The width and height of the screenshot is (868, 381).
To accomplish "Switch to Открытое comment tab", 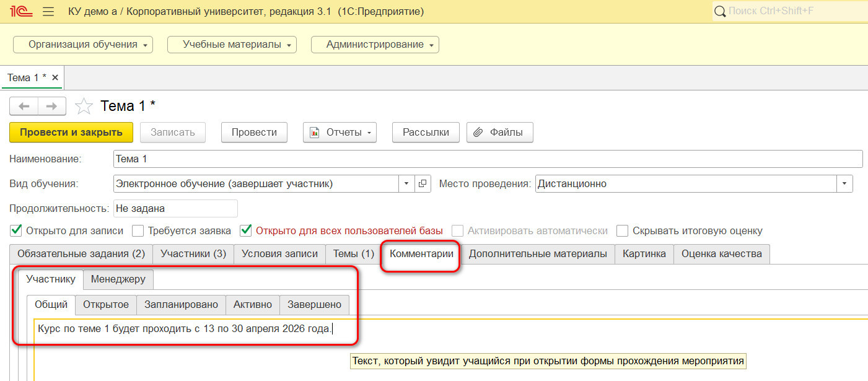I will click(106, 304).
